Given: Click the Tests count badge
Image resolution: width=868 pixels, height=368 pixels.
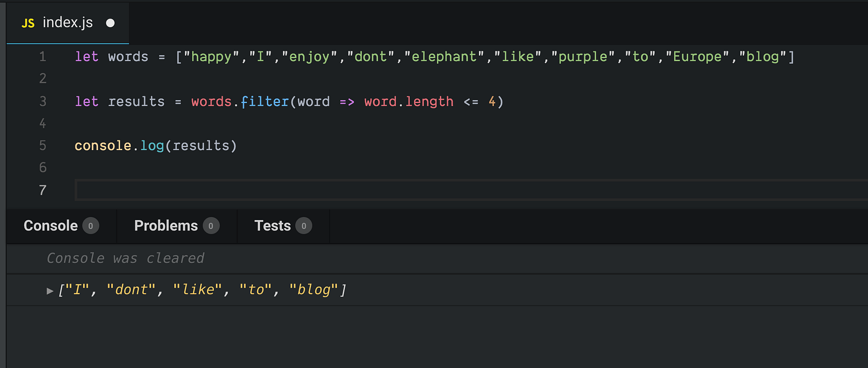Looking at the screenshot, I should (304, 226).
